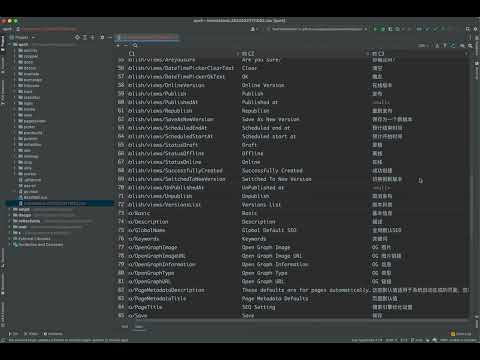Open the Project view dropdown

click(23, 37)
